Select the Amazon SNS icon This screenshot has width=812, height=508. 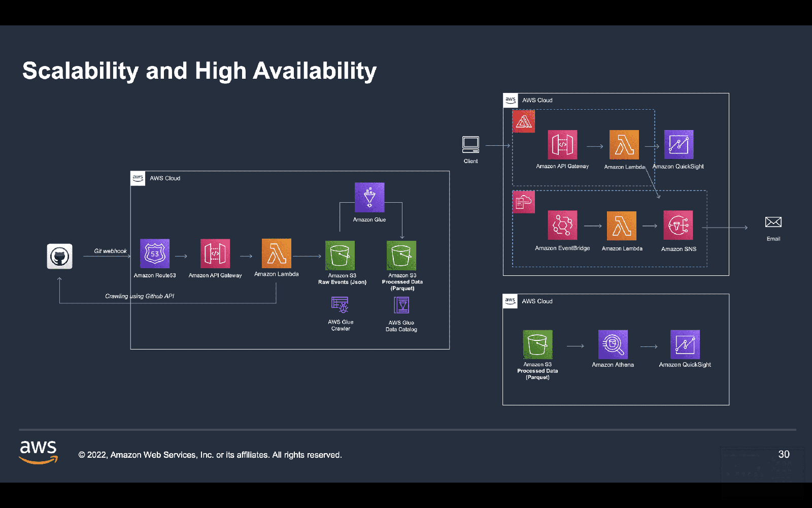(678, 225)
